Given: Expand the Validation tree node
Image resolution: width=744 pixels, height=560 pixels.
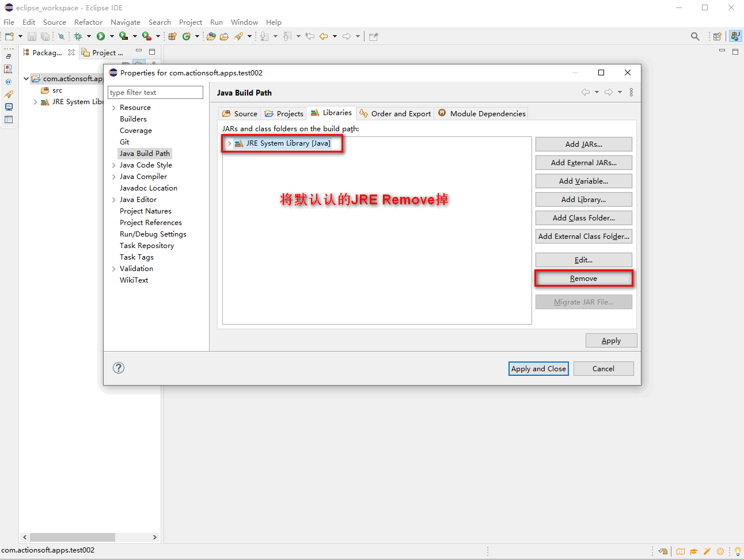Looking at the screenshot, I should point(113,269).
